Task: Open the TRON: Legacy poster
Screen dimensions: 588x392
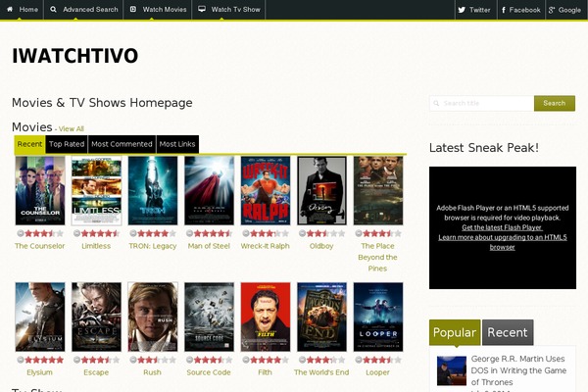Action: tap(153, 190)
